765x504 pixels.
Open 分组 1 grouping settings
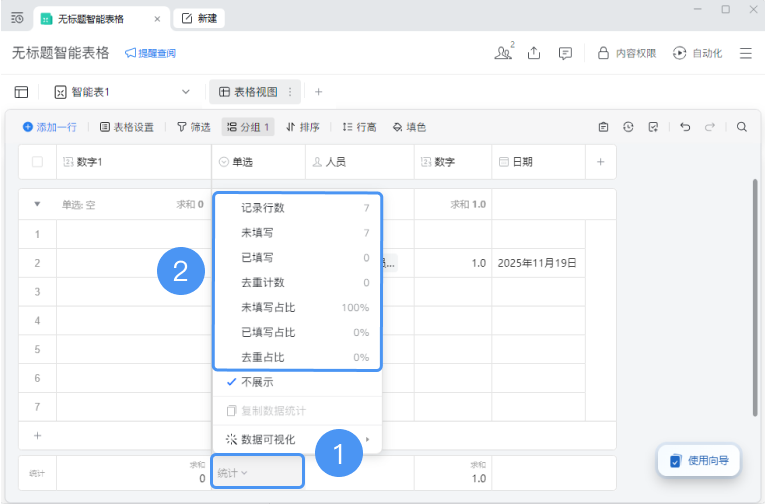tap(248, 127)
